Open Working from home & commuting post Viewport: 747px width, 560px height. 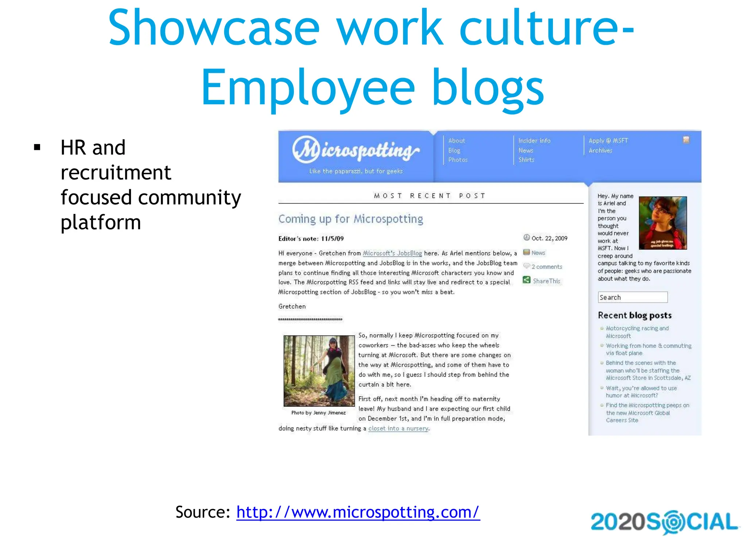(649, 349)
